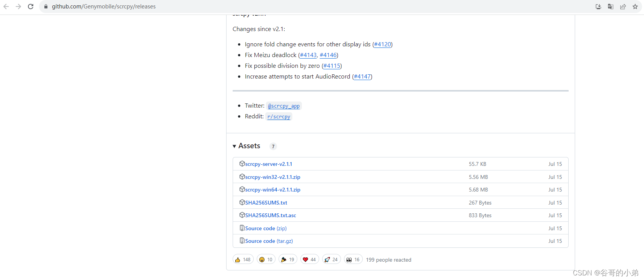Viewport: 644px width, 280px height.
Task: Click the package icon beside scrcpy-server-v2.1.1
Action: (x=242, y=164)
